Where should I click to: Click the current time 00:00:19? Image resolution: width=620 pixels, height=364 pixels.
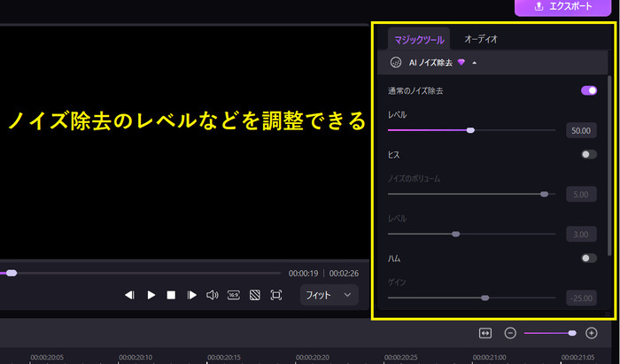point(303,273)
